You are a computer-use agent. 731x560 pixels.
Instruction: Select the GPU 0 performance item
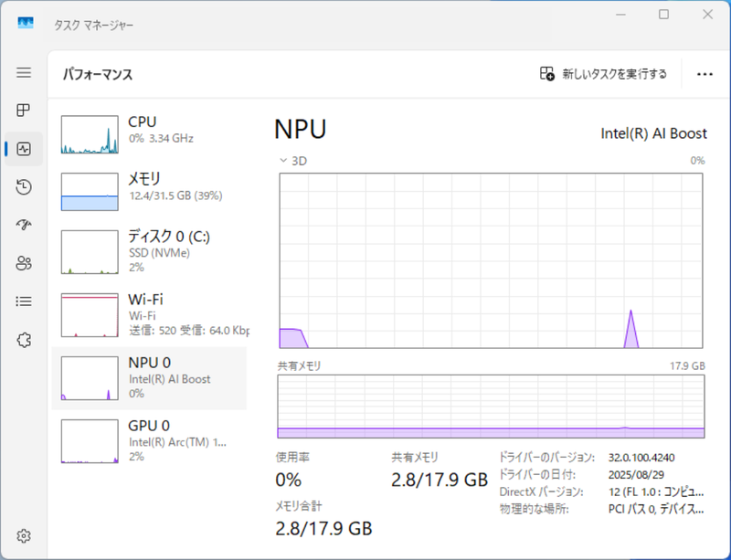coord(150,440)
